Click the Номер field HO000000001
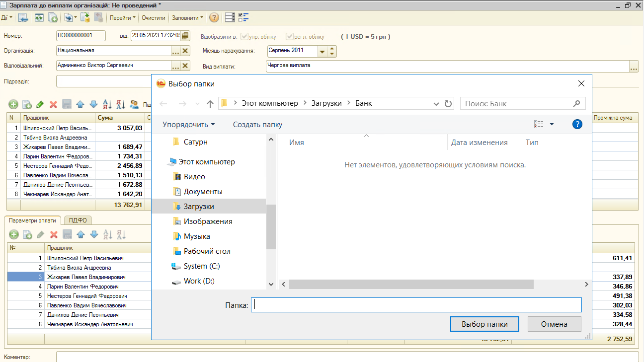644x362 pixels. point(81,36)
